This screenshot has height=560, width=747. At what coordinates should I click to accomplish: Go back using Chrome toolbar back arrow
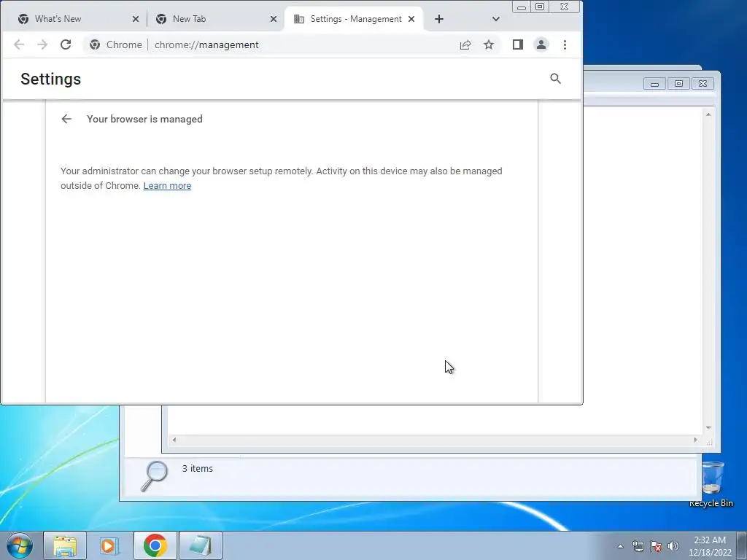(19, 44)
